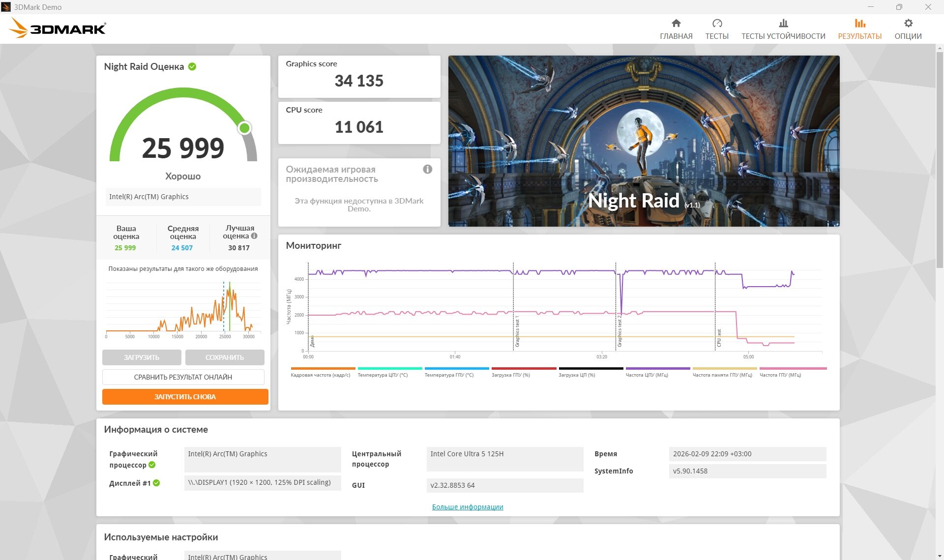Toggle the Загрузка ГПУ legend entry

click(x=510, y=375)
